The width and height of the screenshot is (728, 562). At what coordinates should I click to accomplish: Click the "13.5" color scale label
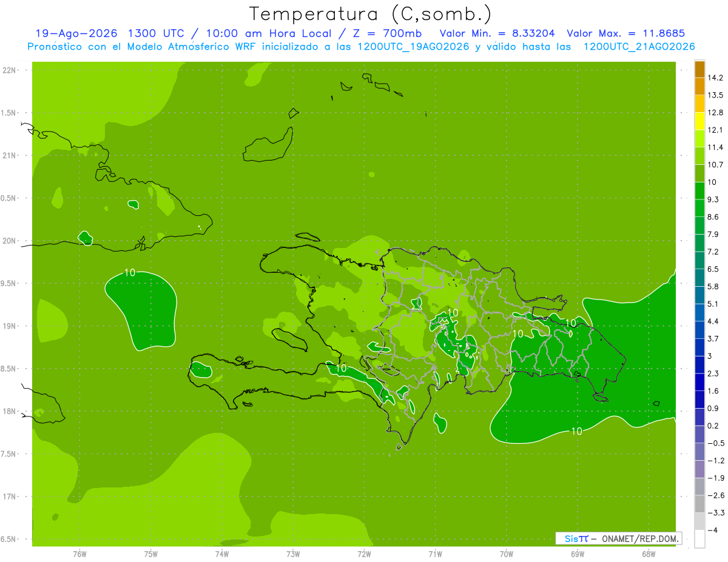click(715, 95)
